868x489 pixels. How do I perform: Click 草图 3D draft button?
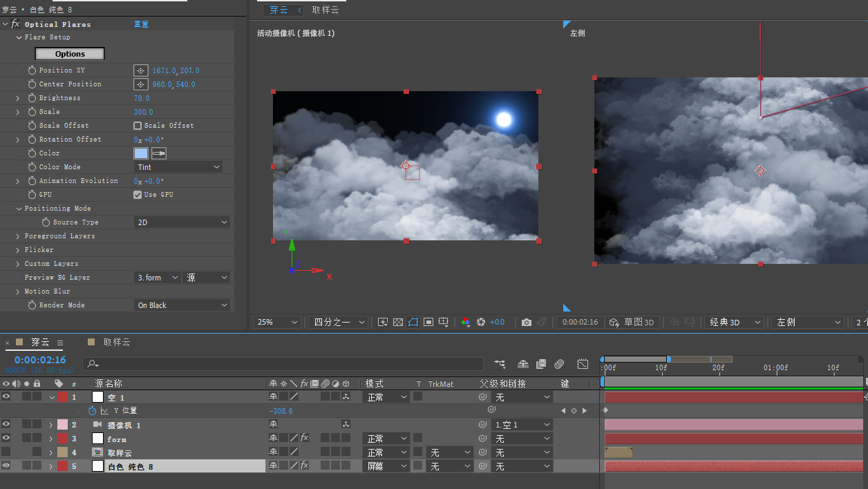pyautogui.click(x=631, y=322)
